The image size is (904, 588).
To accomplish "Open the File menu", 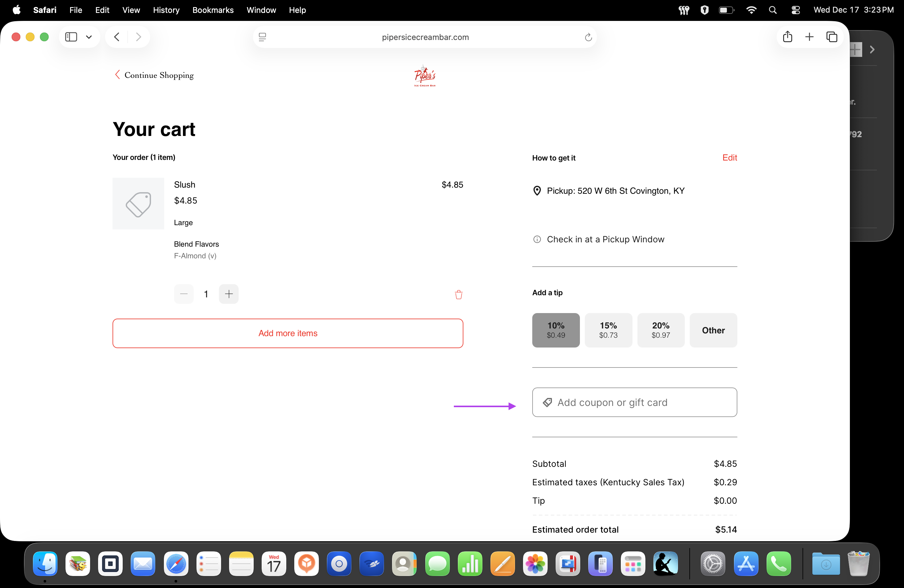I will pyautogui.click(x=76, y=10).
